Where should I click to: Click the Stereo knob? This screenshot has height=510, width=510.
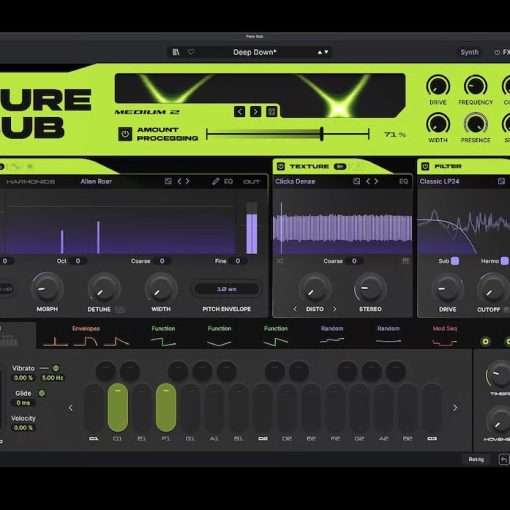pyautogui.click(x=370, y=289)
